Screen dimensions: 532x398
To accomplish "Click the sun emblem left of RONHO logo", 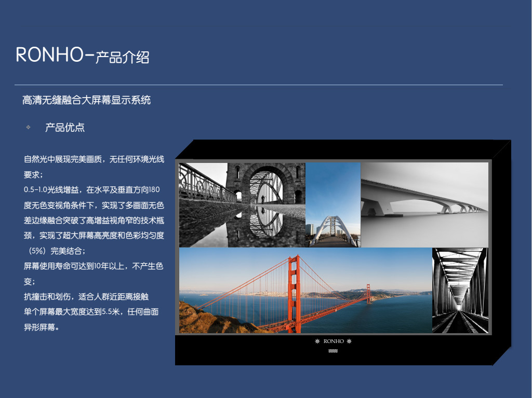I will [x=317, y=341].
